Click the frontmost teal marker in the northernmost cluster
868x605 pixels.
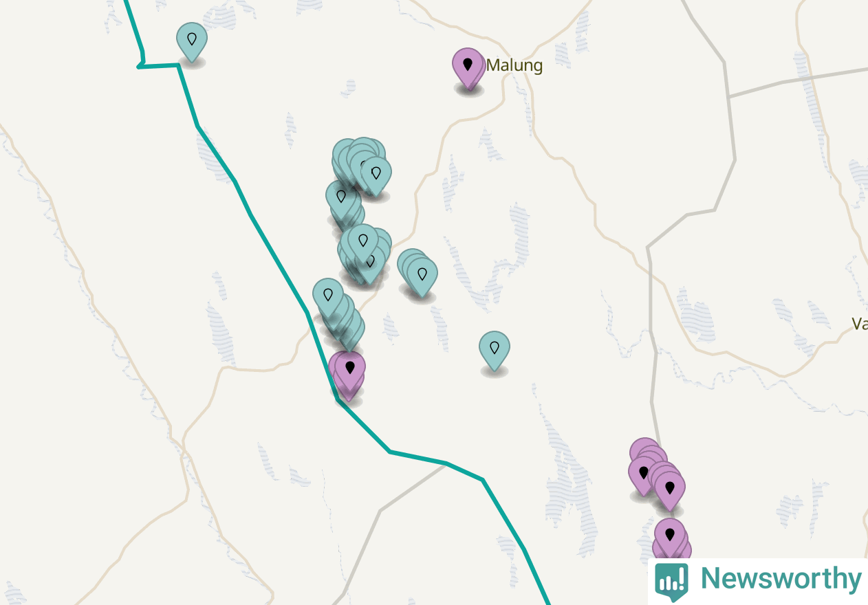coord(376,176)
